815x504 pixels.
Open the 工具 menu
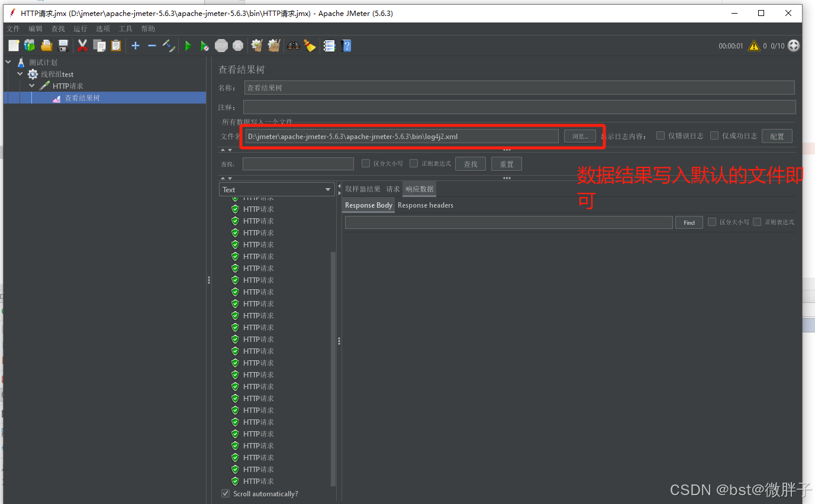(x=125, y=28)
